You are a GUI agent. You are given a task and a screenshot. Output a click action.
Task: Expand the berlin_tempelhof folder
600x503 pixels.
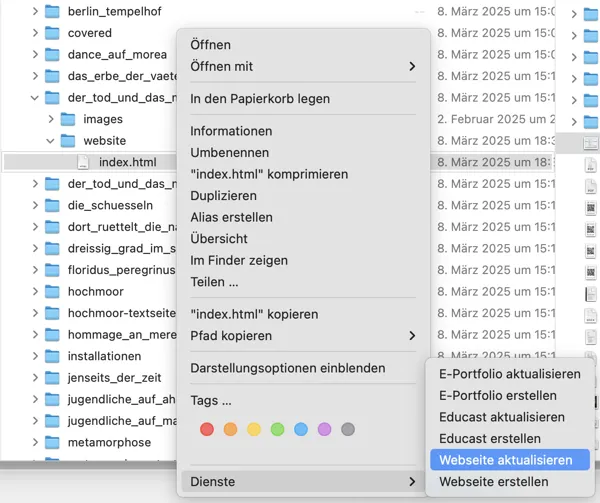click(x=35, y=11)
